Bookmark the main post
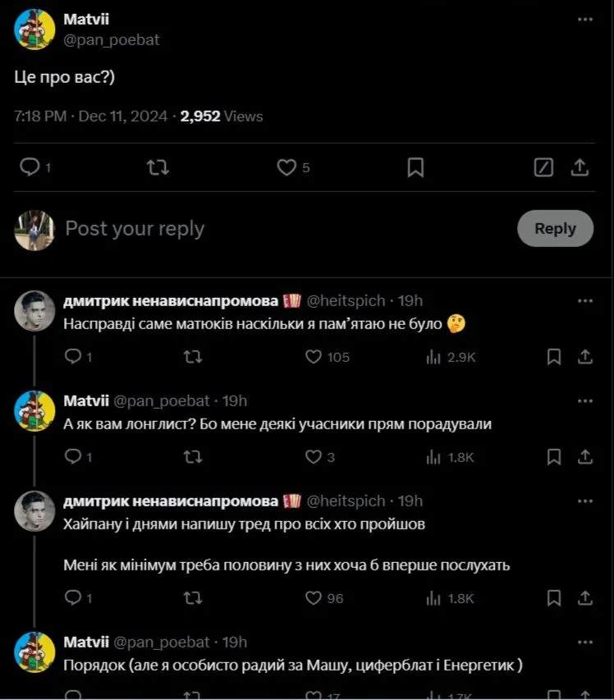 click(415, 167)
